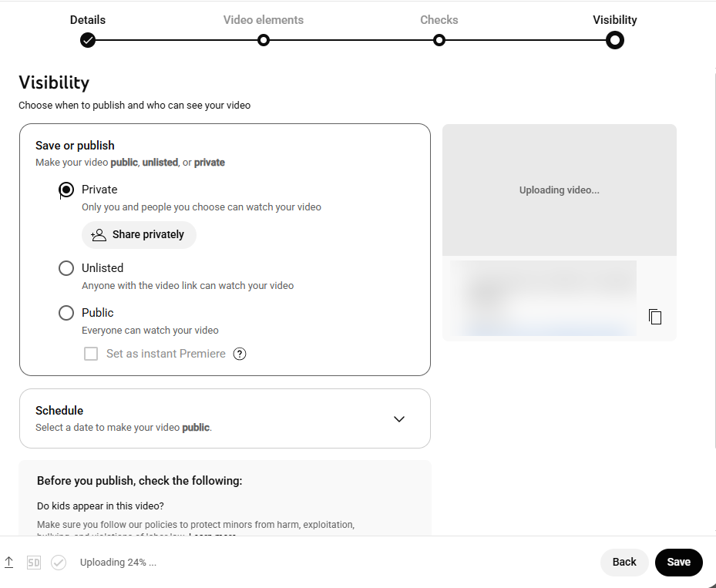This screenshot has width=716, height=588.
Task: Enable Set as instant Premiere checkbox
Action: [91, 354]
